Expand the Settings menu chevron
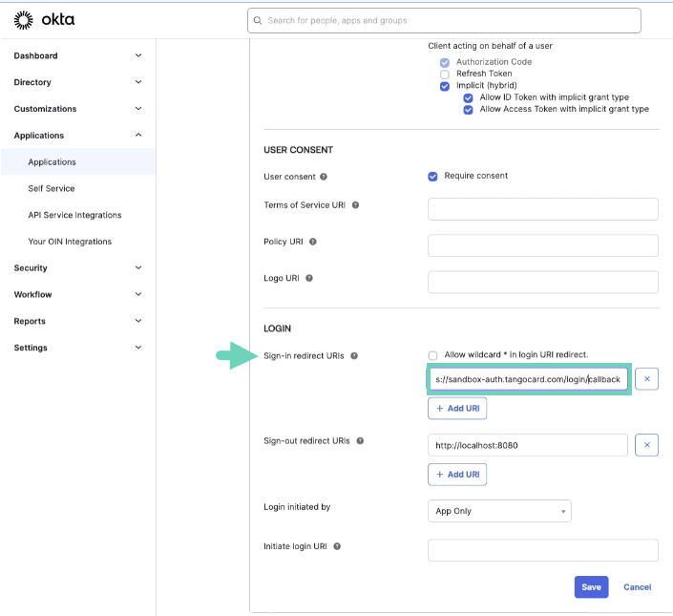Viewport: 673px width, 616px height. [138, 348]
